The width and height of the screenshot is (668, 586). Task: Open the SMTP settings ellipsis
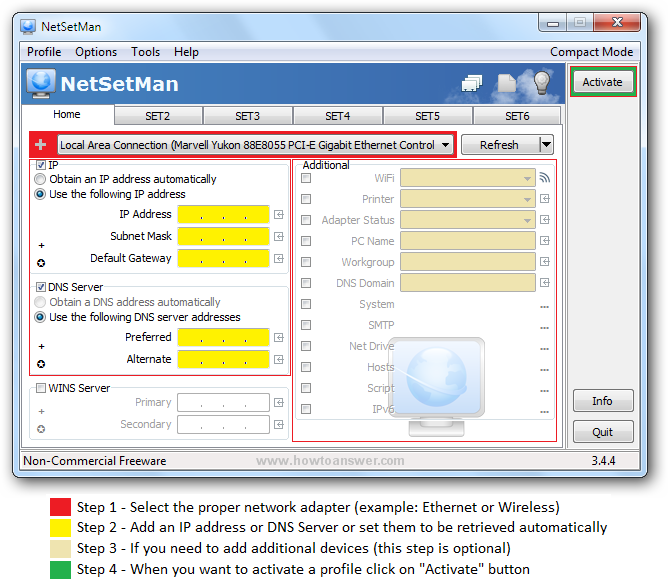coord(544,327)
